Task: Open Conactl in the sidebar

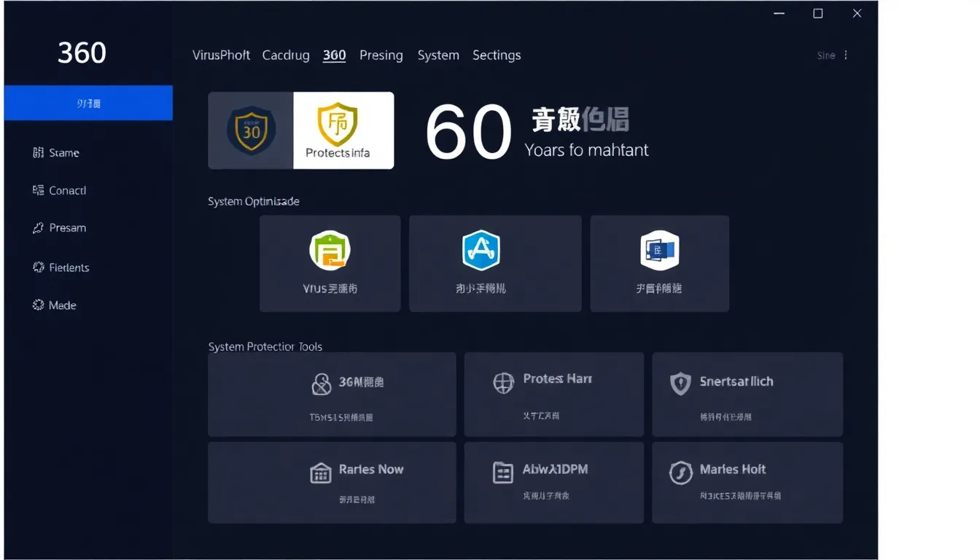Action: point(68,190)
